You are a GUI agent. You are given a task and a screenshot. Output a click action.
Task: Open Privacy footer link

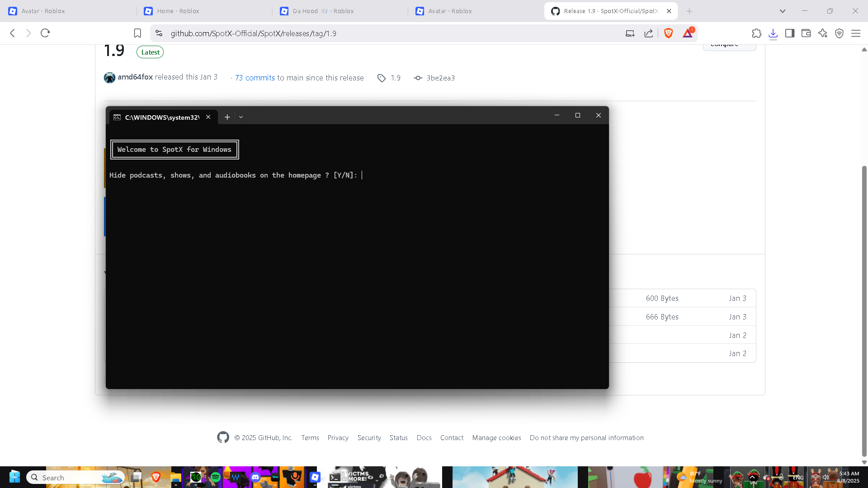pos(338,438)
